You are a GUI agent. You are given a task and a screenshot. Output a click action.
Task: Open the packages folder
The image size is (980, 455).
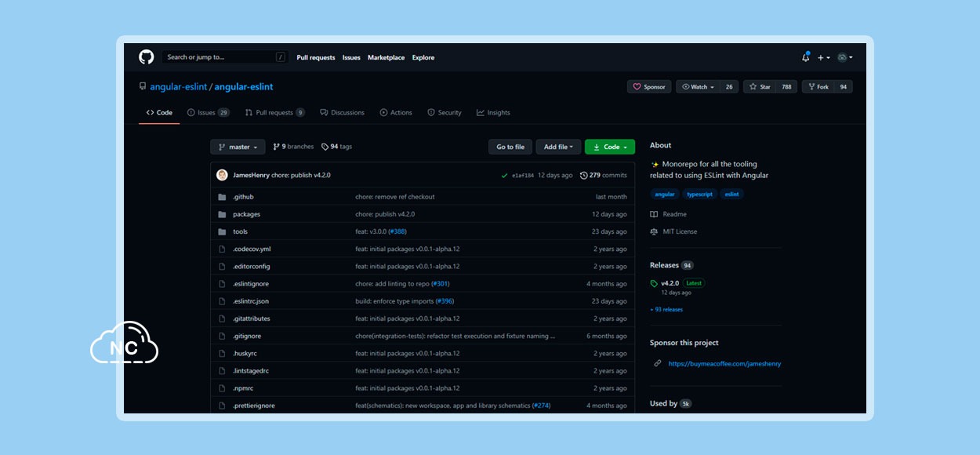click(246, 214)
